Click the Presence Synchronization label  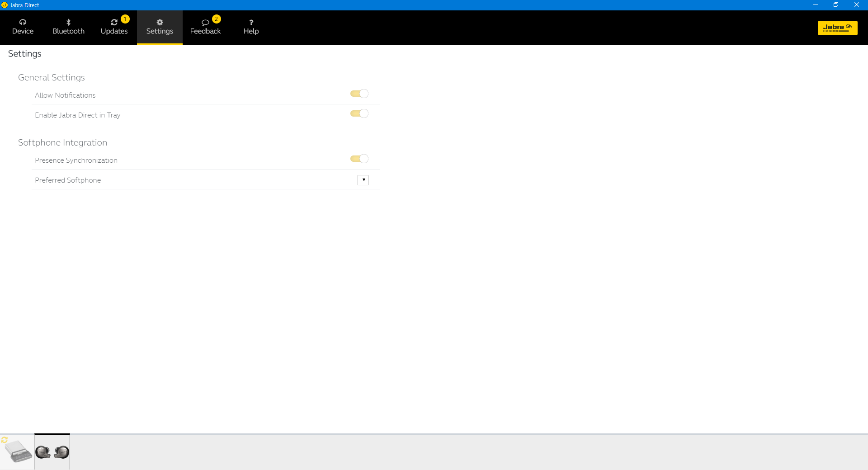pos(76,160)
